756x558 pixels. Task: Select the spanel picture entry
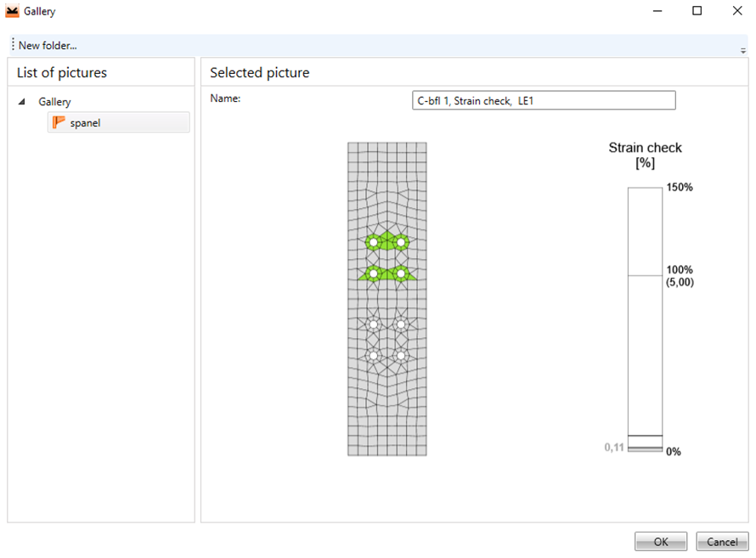(119, 122)
